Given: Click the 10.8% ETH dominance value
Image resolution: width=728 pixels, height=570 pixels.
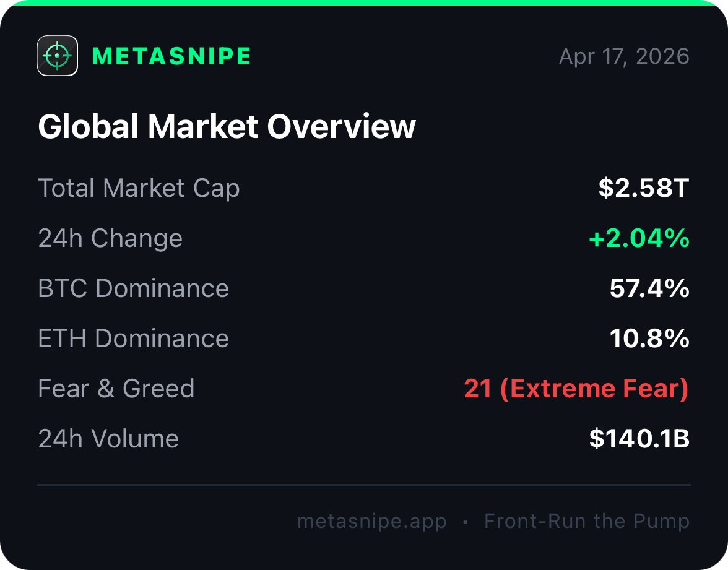Looking at the screenshot, I should [649, 339].
